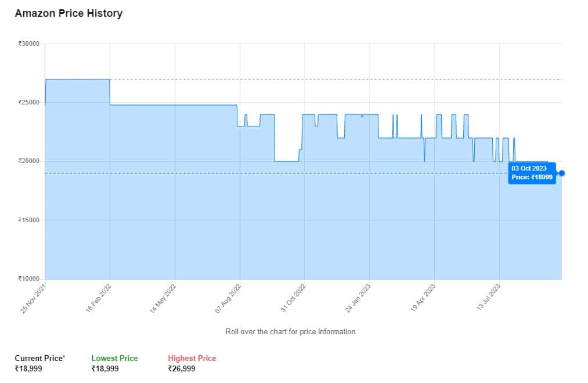The width and height of the screenshot is (588, 383).
Task: Click the 13 Jul 2023 date label
Action: (488, 298)
